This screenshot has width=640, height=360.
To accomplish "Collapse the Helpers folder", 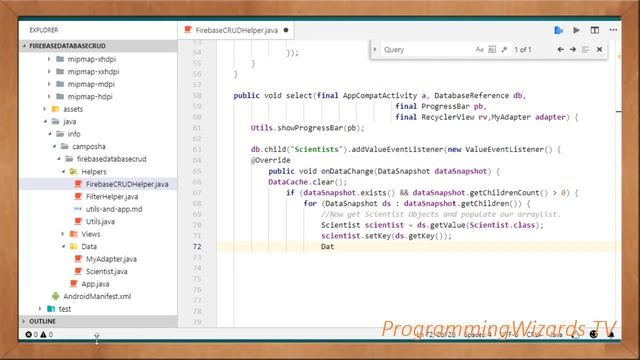I will click(x=63, y=171).
